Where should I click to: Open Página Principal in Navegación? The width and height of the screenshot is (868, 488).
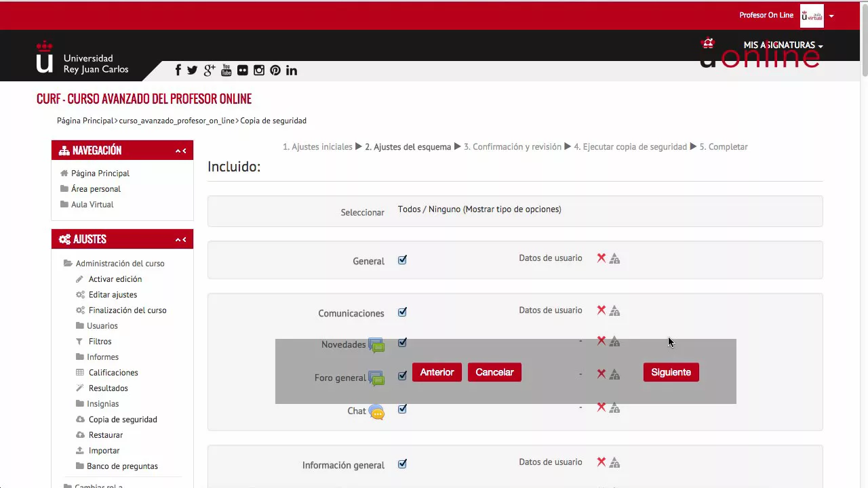point(100,174)
